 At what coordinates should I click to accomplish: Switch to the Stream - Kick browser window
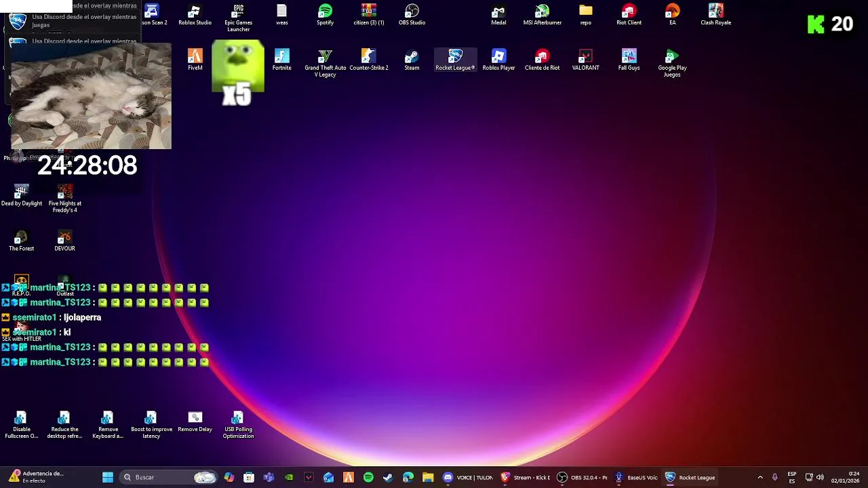tap(525, 477)
